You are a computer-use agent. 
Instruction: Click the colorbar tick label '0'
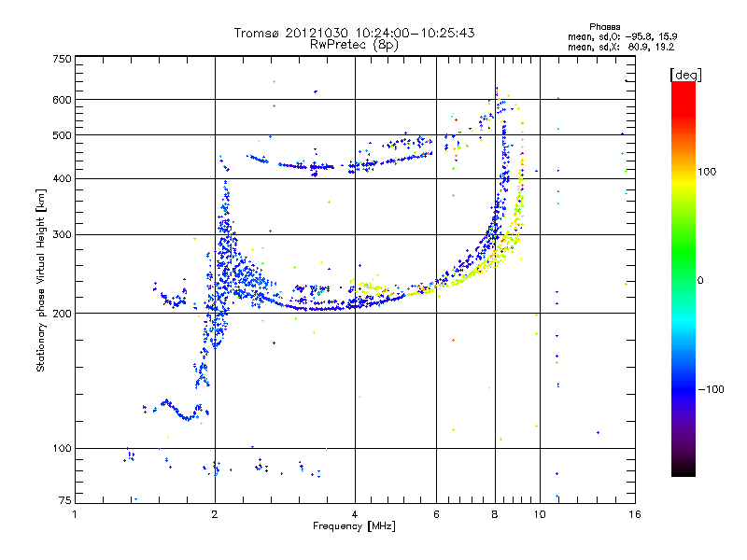[700, 281]
